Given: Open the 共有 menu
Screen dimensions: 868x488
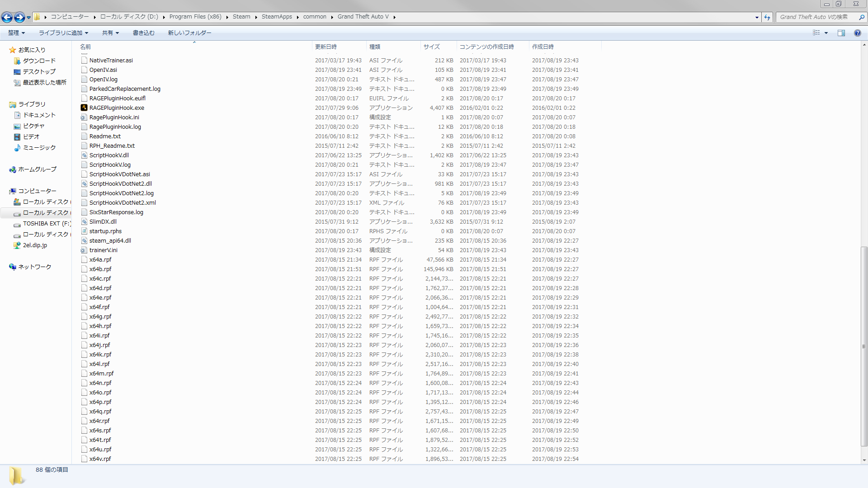Looking at the screenshot, I should [110, 33].
